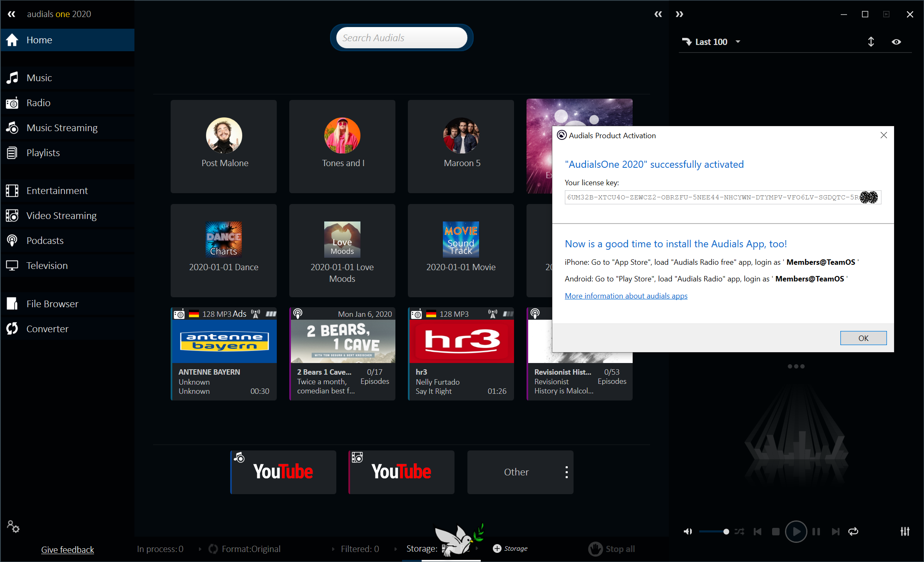The image size is (924, 562).
Task: Click radio icon on hr3 tile
Action: pyautogui.click(x=416, y=314)
